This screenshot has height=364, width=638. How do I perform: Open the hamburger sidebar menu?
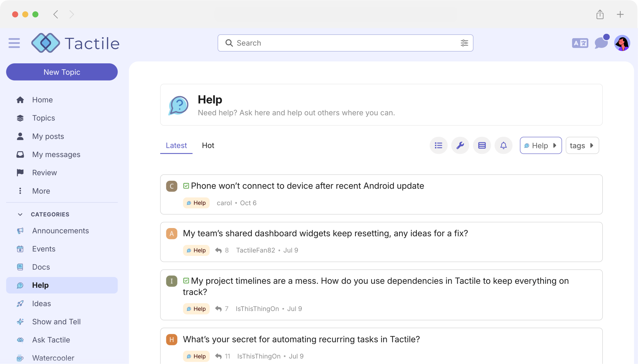tap(14, 43)
